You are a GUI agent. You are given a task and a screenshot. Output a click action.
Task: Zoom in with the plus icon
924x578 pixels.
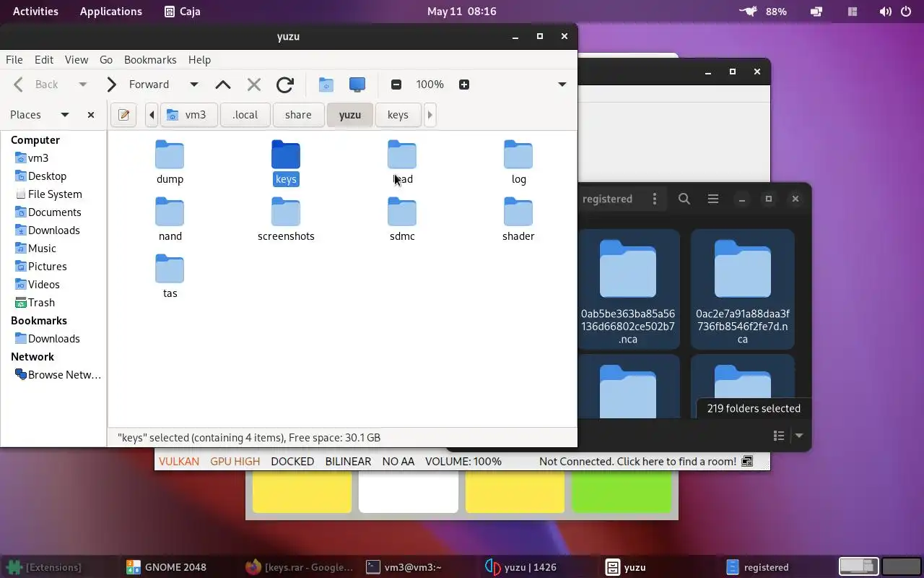coord(464,85)
